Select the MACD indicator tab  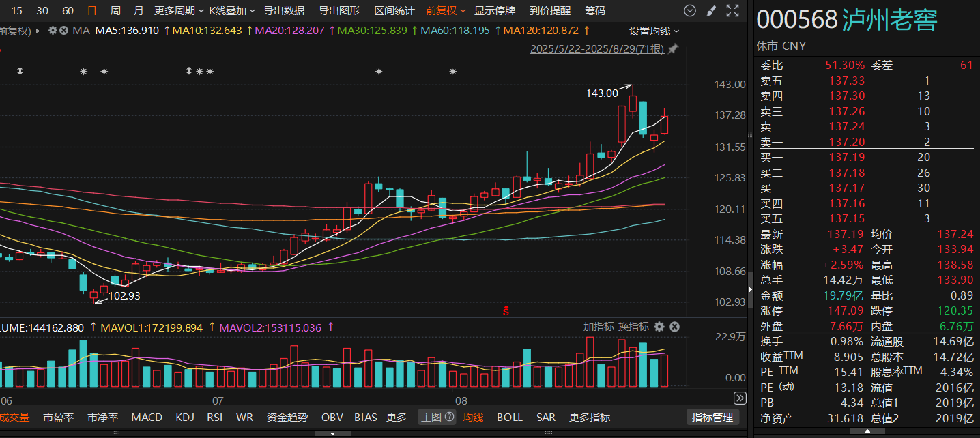tap(147, 417)
